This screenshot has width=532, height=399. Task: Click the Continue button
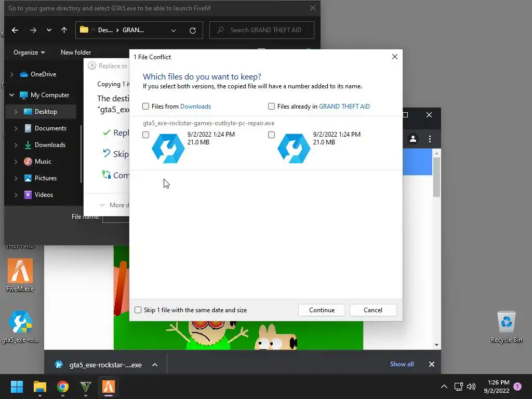click(322, 310)
